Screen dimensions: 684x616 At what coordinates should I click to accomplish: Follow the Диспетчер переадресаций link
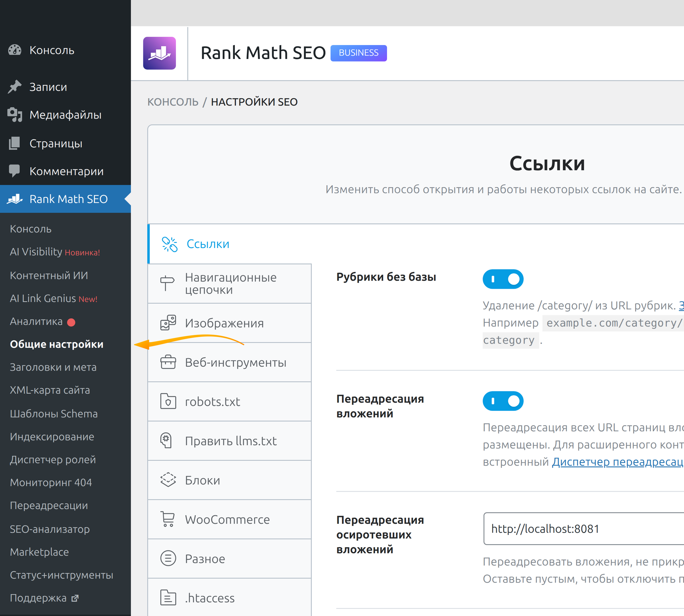click(x=618, y=462)
